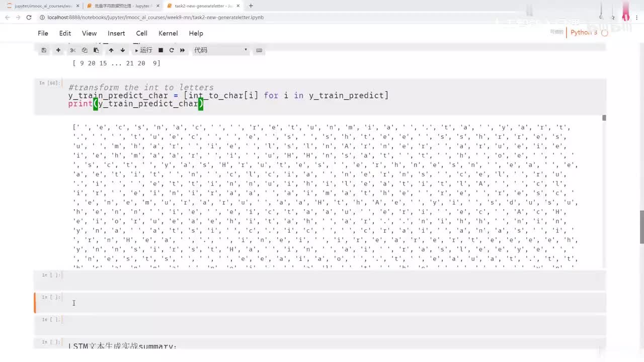The width and height of the screenshot is (644, 362).
Task: Click the kernel status circle indicator
Action: coord(605,33)
